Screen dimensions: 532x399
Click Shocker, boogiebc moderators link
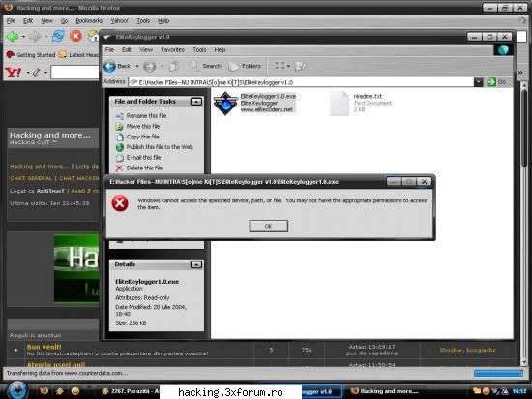467,350
